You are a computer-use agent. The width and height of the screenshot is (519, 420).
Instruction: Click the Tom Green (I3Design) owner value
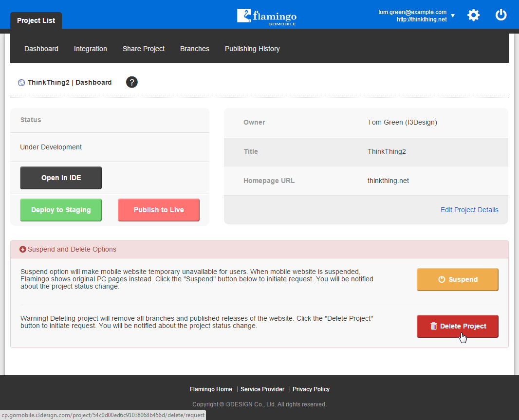tap(402, 122)
